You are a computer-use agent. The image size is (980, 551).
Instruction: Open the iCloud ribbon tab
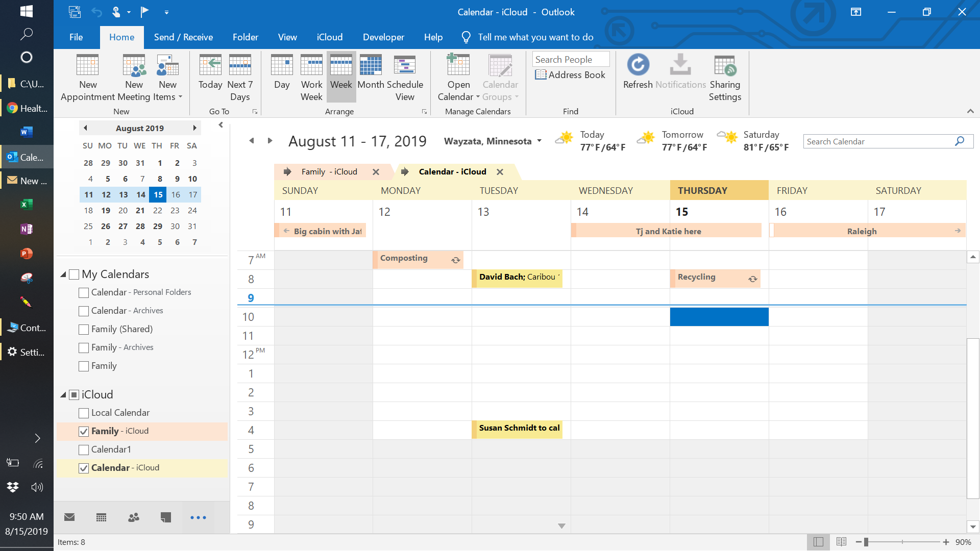tap(330, 37)
